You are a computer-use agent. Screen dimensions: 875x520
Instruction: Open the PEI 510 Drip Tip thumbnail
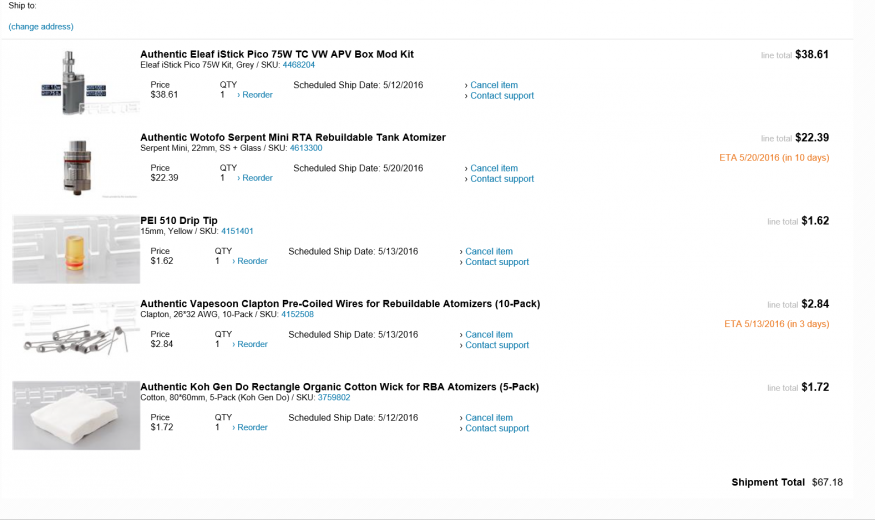tap(76, 248)
